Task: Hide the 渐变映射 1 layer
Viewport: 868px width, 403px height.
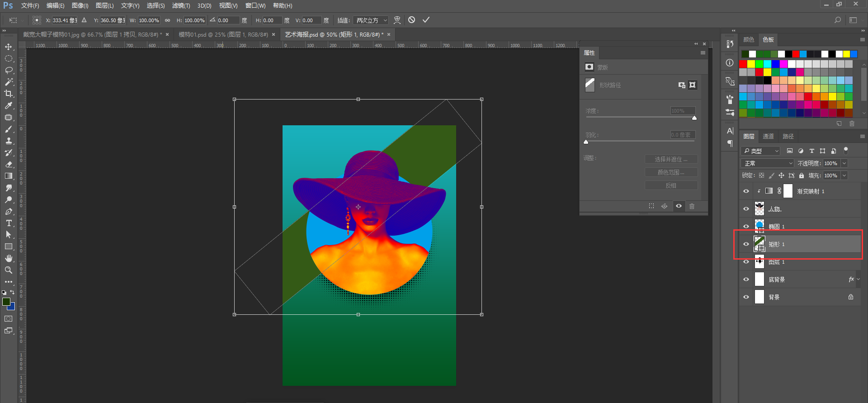Action: (746, 191)
